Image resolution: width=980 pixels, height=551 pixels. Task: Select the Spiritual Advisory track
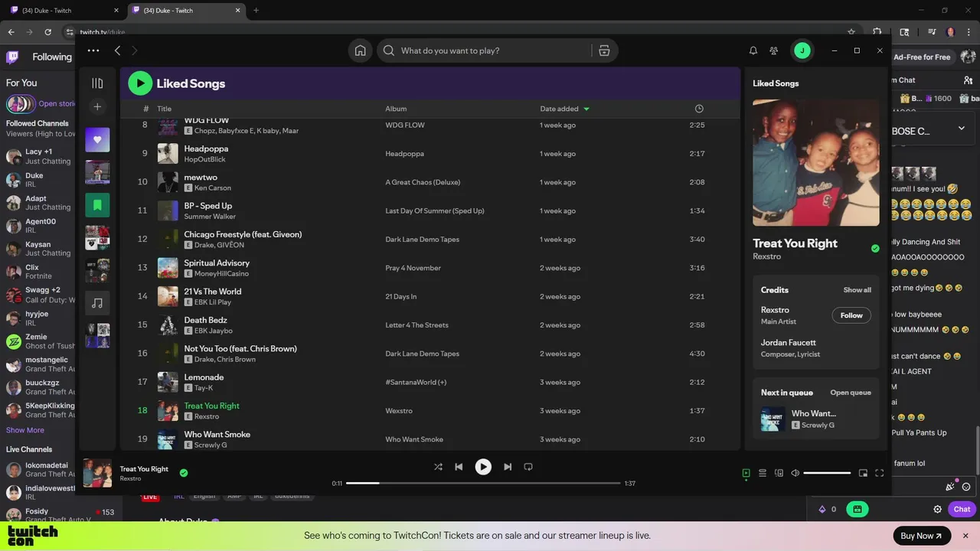click(x=430, y=268)
